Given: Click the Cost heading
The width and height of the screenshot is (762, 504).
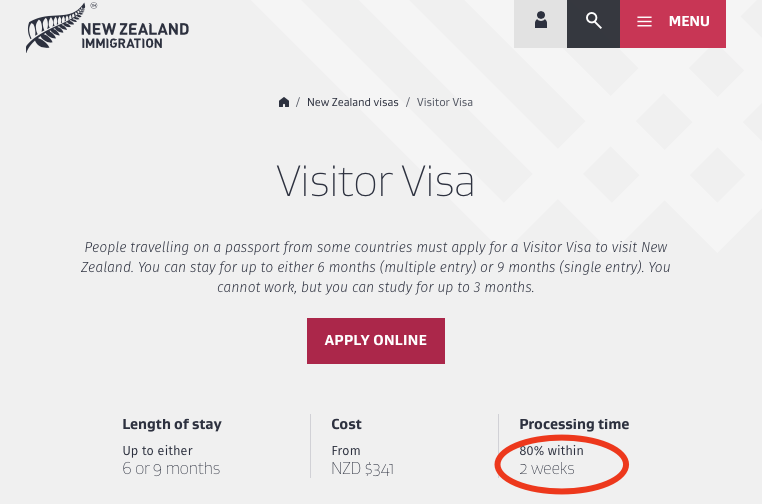Looking at the screenshot, I should coord(346,424).
